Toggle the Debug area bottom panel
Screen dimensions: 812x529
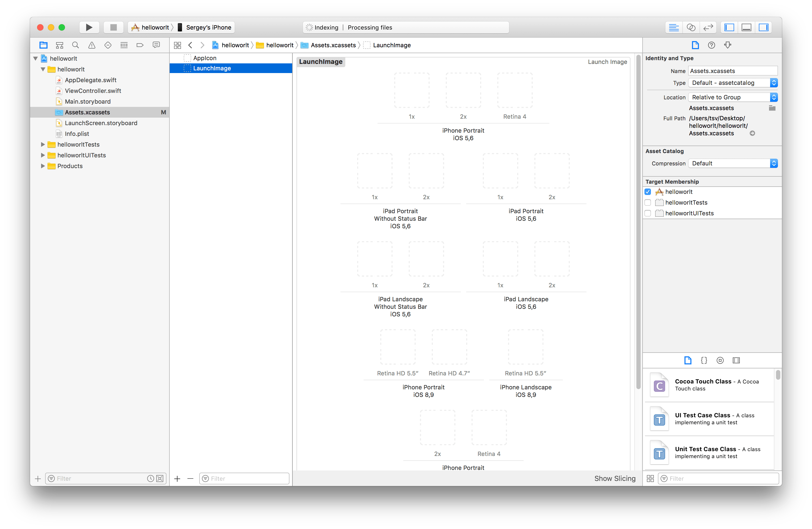click(746, 27)
